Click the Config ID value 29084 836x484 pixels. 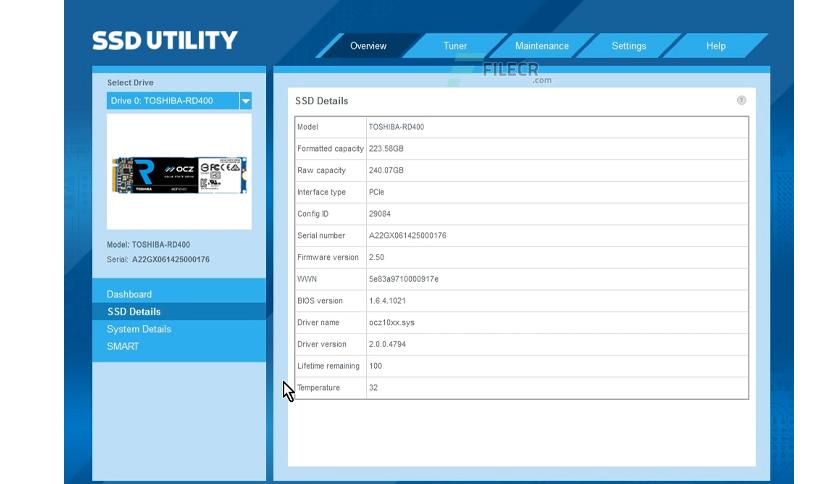[x=380, y=214]
